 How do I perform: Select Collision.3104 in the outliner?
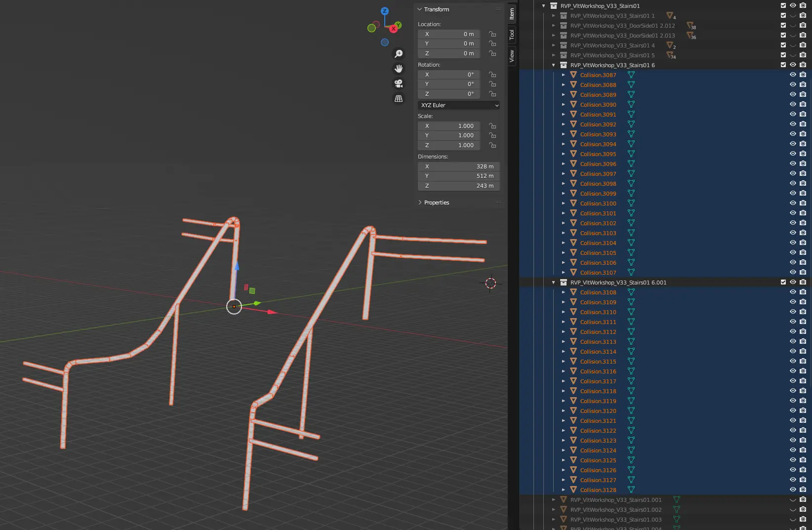pos(598,243)
